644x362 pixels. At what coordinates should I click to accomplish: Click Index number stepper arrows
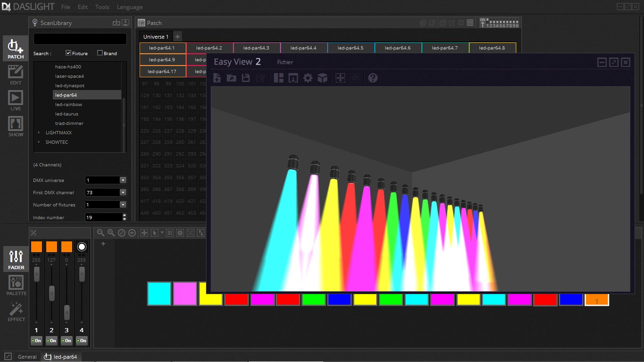(x=124, y=217)
